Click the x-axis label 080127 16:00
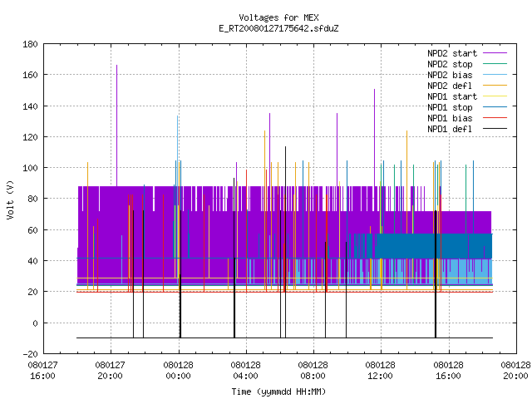This screenshot has width=532, height=399. click(x=42, y=371)
